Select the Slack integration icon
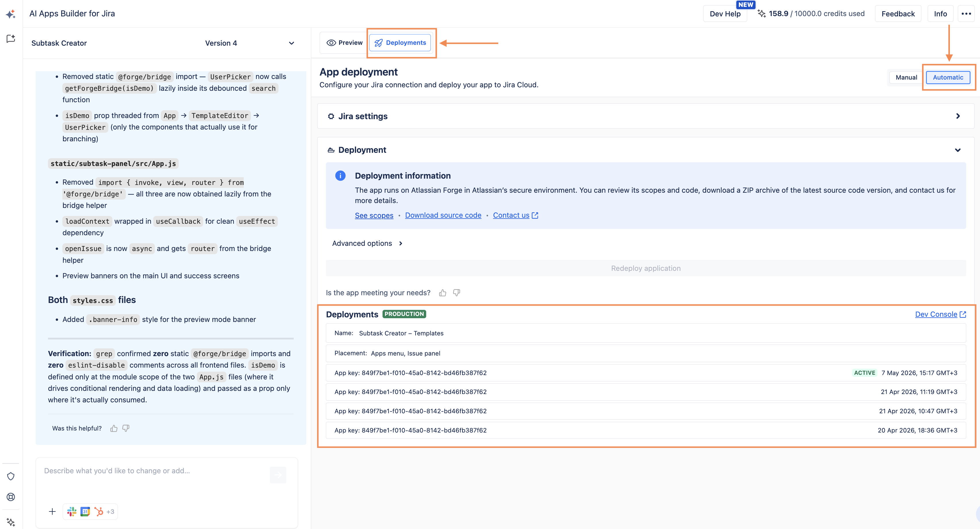The height and width of the screenshot is (529, 980). (x=72, y=511)
